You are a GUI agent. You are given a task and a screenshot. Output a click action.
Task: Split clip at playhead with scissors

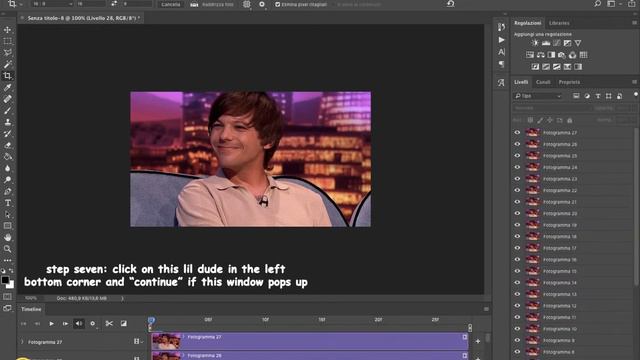coord(109,324)
